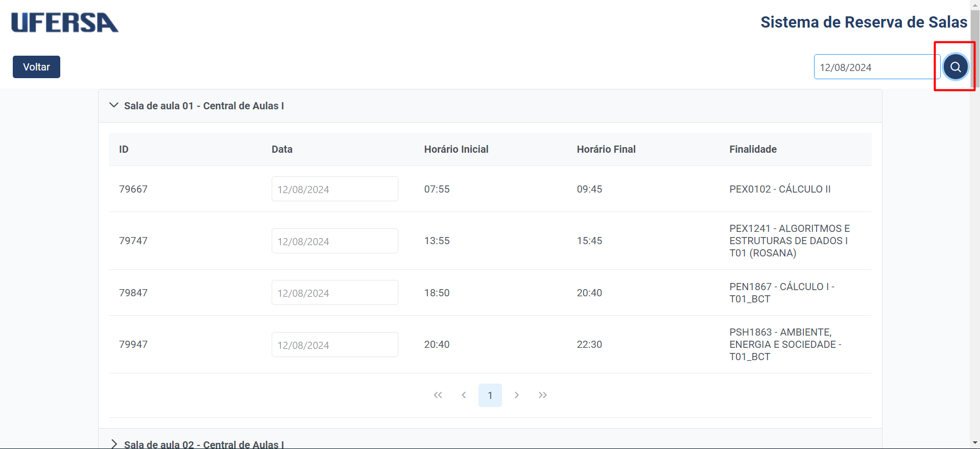Click ID cell 79947

[133, 344]
